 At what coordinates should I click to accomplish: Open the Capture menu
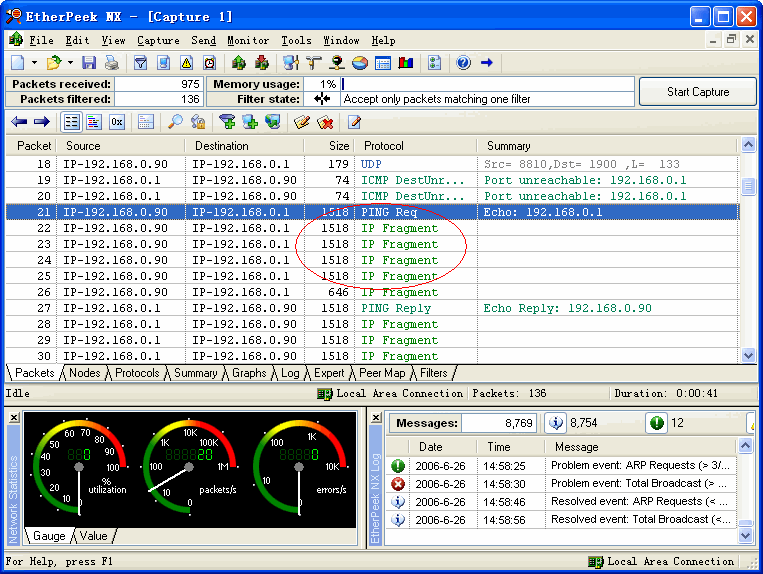(158, 41)
